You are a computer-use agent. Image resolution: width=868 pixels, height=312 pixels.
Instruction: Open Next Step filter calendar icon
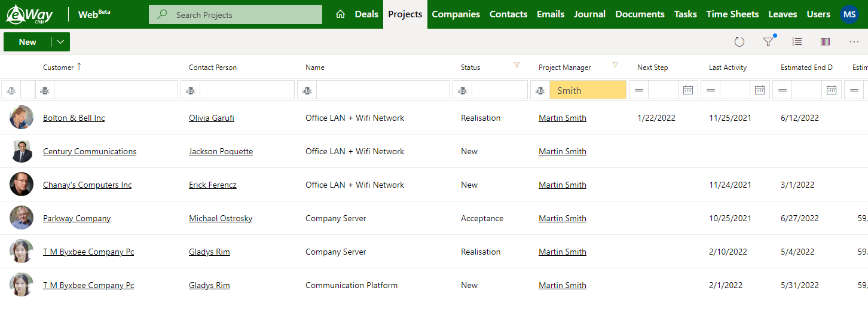[x=688, y=90]
